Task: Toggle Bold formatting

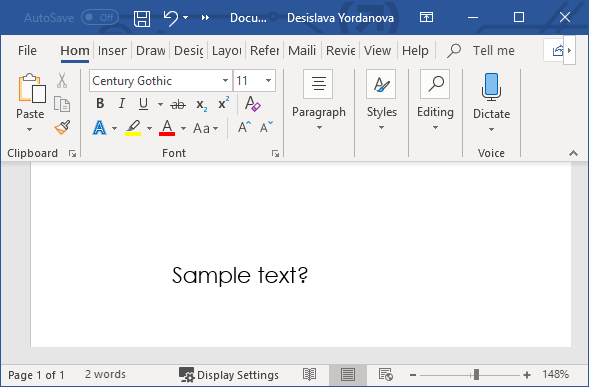Action: tap(100, 103)
